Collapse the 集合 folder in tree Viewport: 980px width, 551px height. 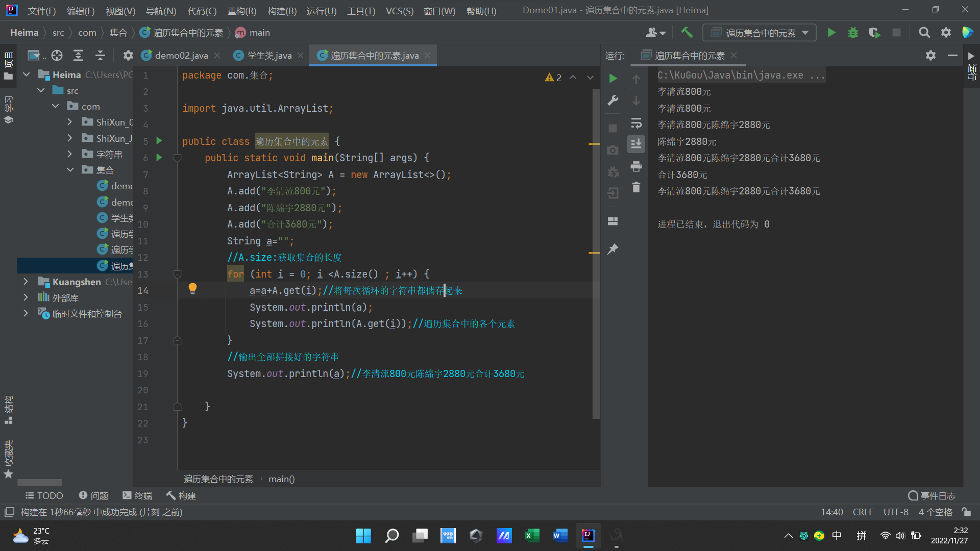[70, 170]
